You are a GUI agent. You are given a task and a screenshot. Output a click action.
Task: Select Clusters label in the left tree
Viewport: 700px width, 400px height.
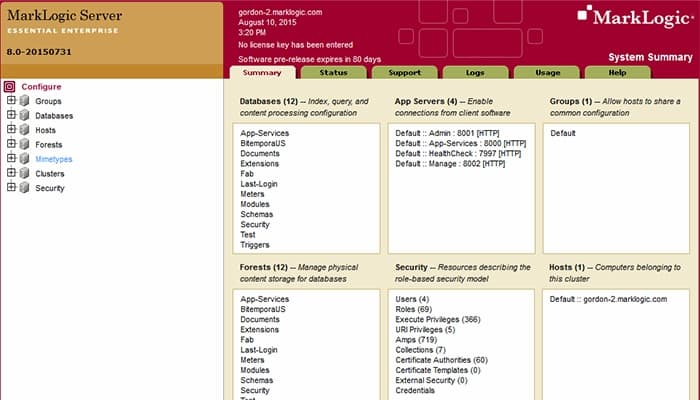(50, 174)
